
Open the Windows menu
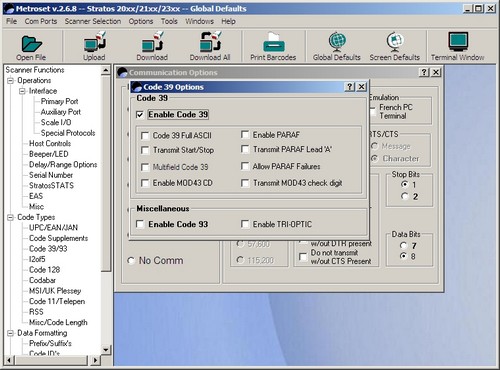click(200, 21)
